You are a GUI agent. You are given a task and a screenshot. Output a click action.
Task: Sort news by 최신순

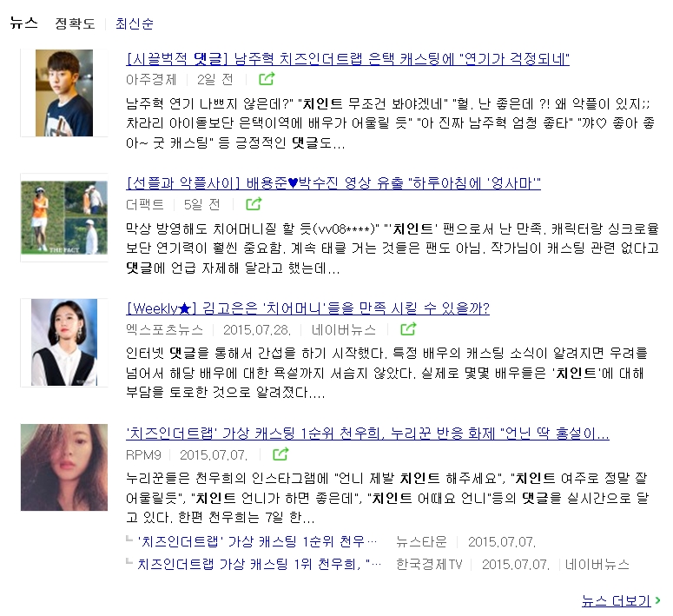coord(135,23)
